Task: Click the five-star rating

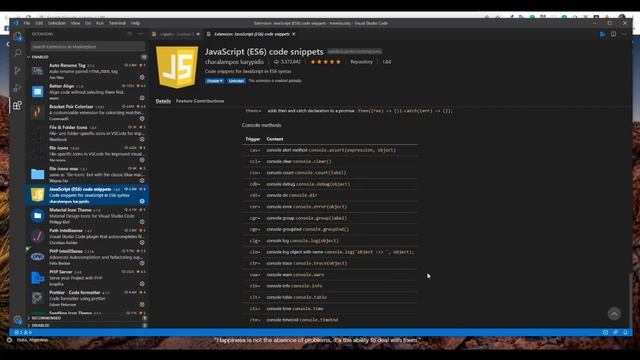Action: [325, 62]
